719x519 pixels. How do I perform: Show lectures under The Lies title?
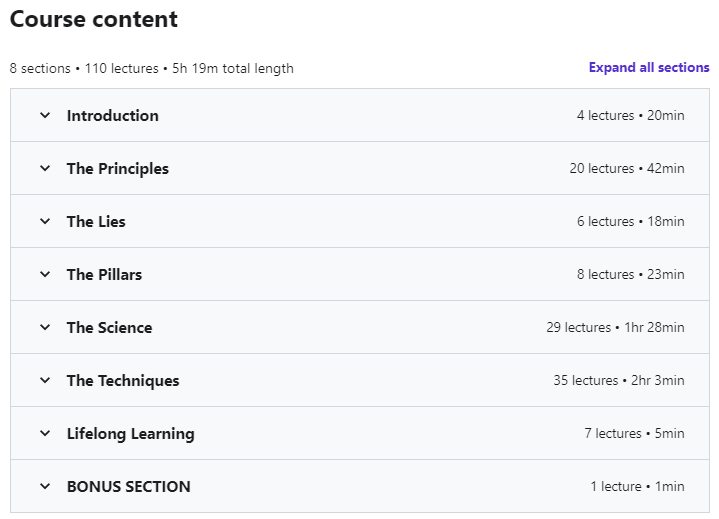pyautogui.click(x=96, y=221)
